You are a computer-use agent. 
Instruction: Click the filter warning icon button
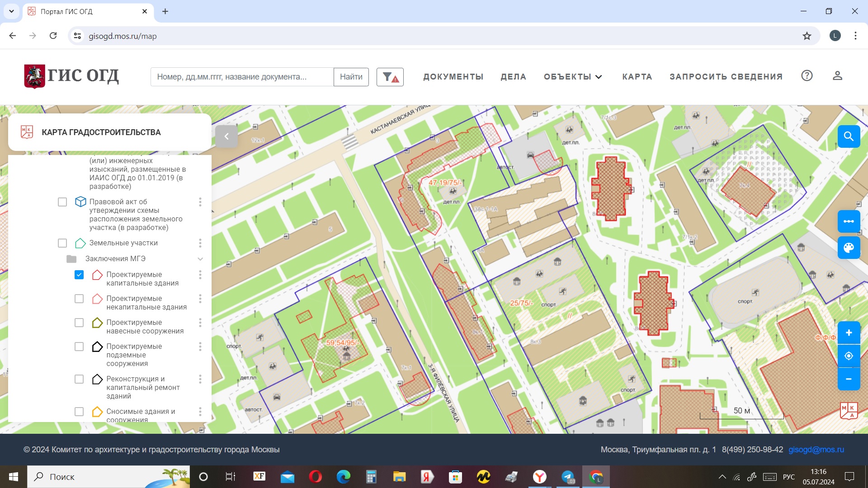click(x=390, y=77)
